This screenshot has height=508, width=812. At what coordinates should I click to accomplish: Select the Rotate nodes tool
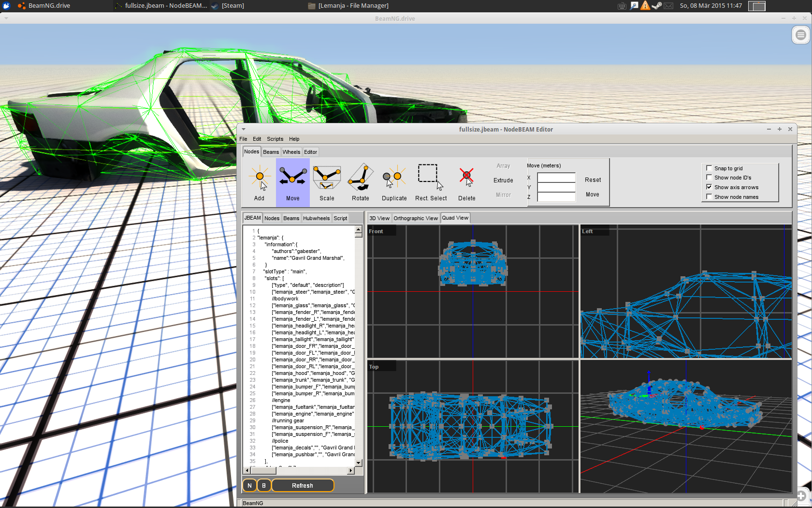(x=361, y=183)
